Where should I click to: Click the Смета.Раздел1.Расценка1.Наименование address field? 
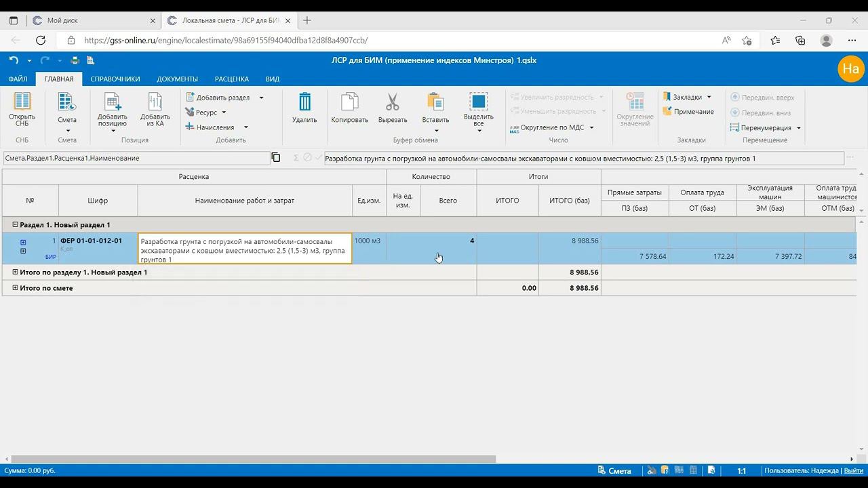(136, 158)
